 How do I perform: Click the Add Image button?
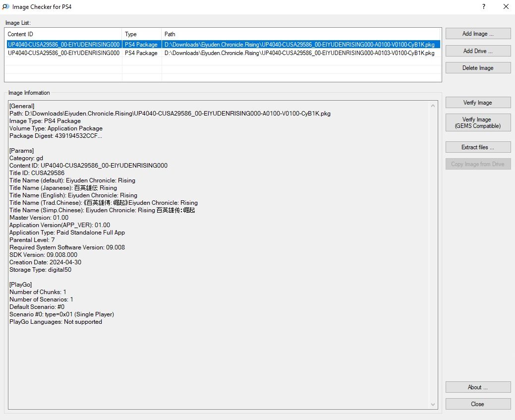tap(478, 34)
